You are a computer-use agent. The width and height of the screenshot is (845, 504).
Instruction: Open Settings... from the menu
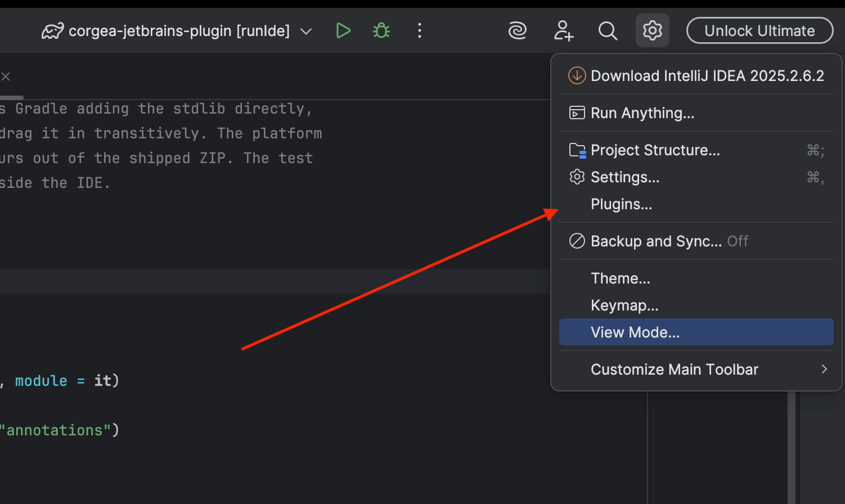[x=696, y=177]
